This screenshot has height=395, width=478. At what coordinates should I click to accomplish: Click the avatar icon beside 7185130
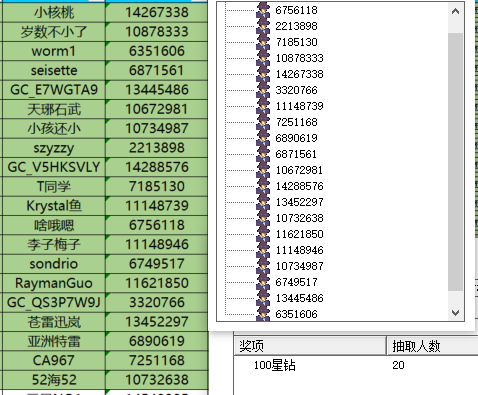pos(263,42)
